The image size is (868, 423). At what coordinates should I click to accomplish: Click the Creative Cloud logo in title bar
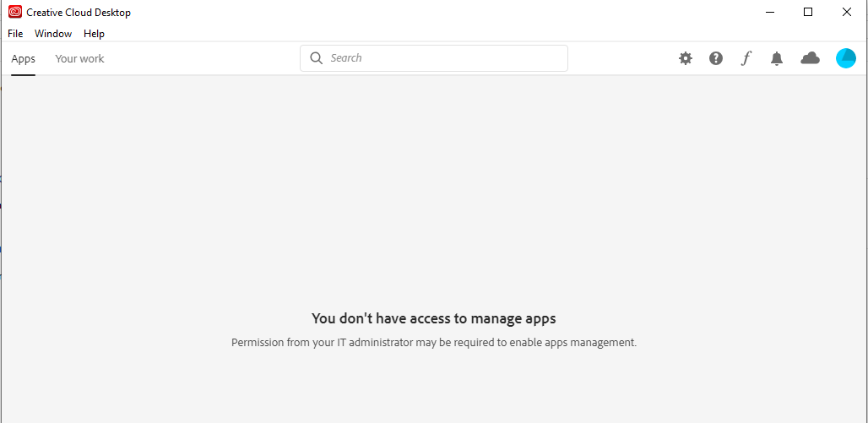15,12
